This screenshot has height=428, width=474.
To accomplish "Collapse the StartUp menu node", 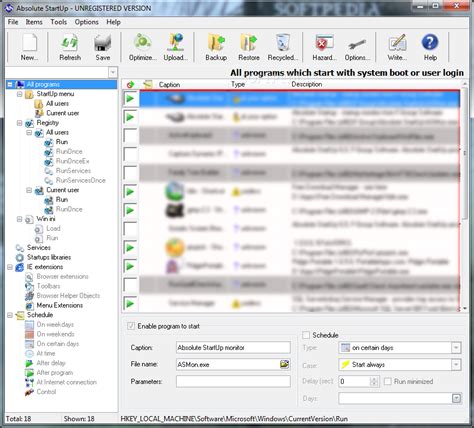I will tap(19, 94).
